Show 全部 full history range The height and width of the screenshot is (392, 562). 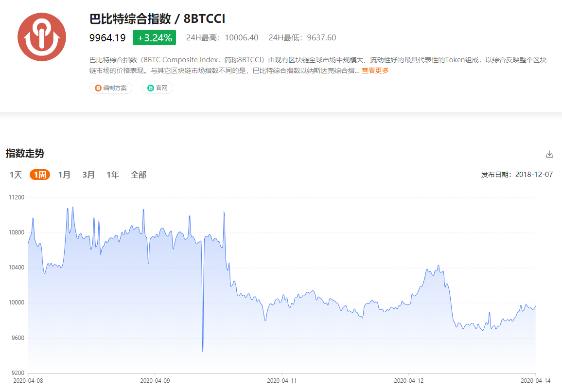pyautogui.click(x=139, y=175)
